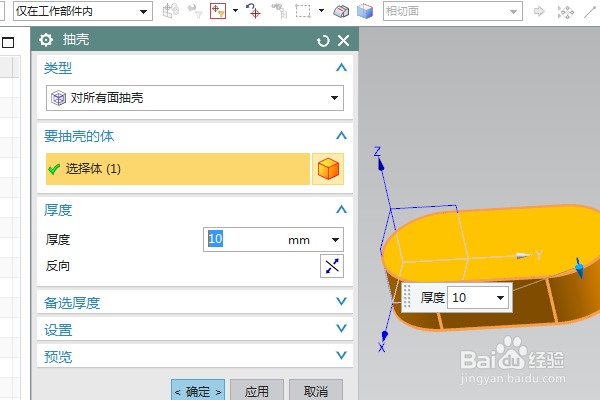Click the greyed right arrow toolbar icon

tap(539, 11)
